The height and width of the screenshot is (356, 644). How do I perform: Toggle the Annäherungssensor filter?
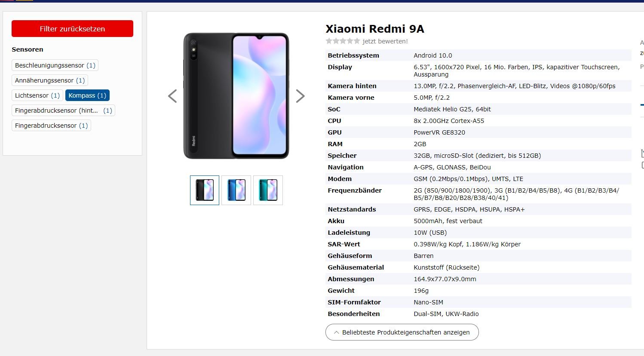[50, 80]
